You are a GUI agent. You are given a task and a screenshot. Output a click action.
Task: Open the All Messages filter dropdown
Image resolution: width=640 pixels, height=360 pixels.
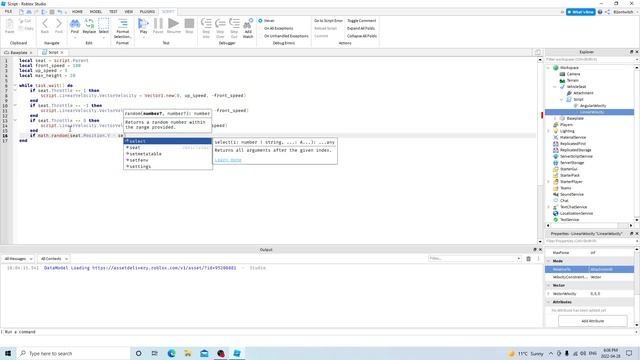[x=18, y=259]
